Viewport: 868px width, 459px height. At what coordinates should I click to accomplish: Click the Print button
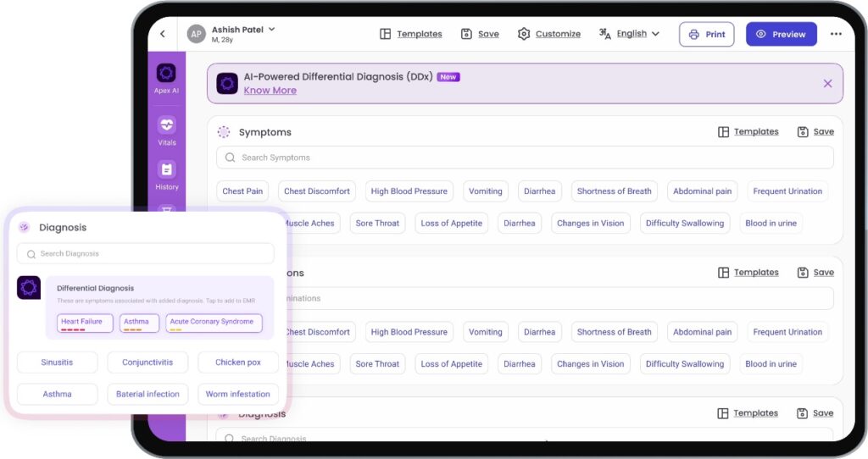[x=706, y=34]
